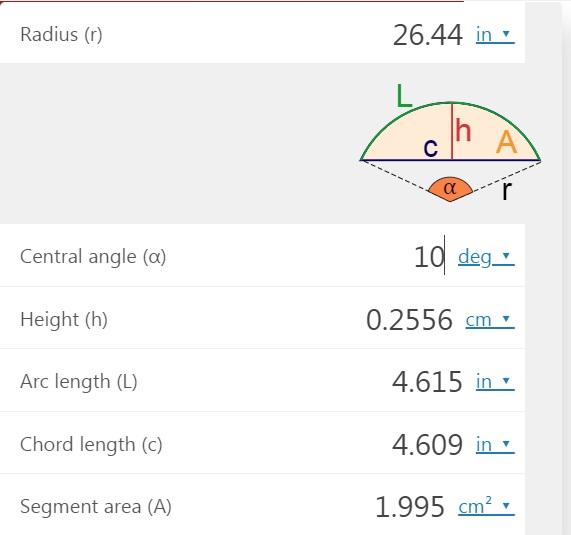Click the green L arc label in diagram
The image size is (571, 535).
click(x=403, y=96)
